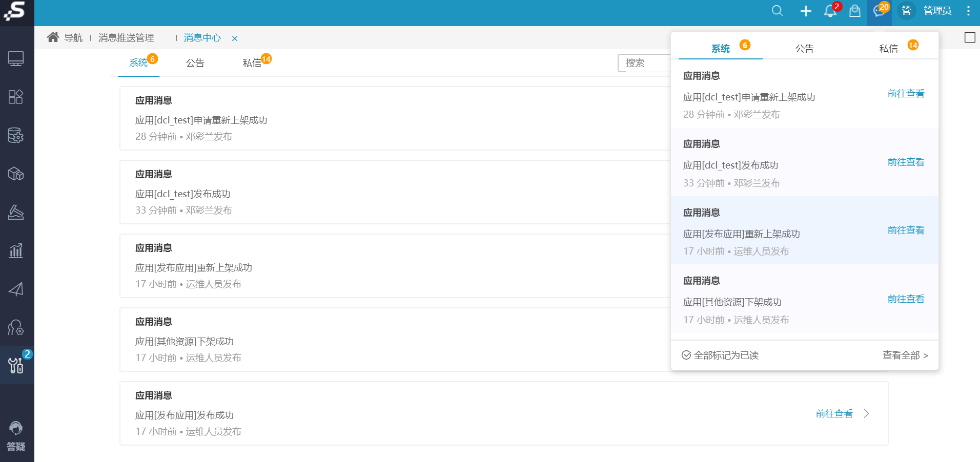
Task: Close the 消息中心 tab
Action: 235,38
